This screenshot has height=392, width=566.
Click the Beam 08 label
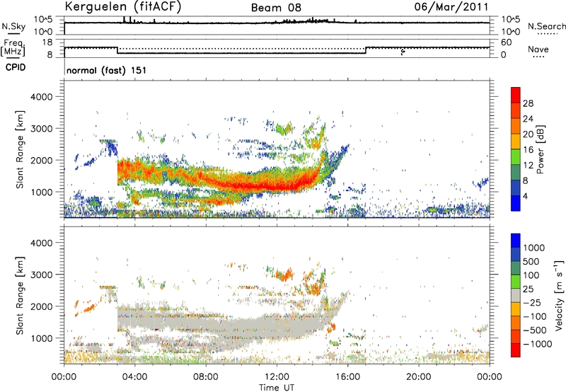(x=276, y=8)
